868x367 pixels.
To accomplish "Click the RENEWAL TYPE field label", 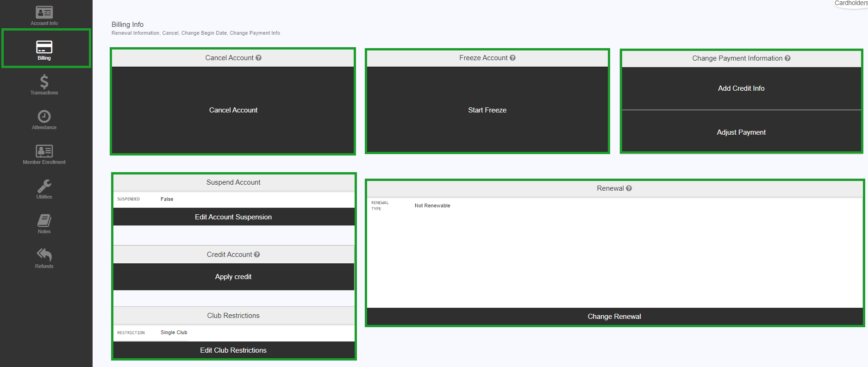I will tap(380, 205).
